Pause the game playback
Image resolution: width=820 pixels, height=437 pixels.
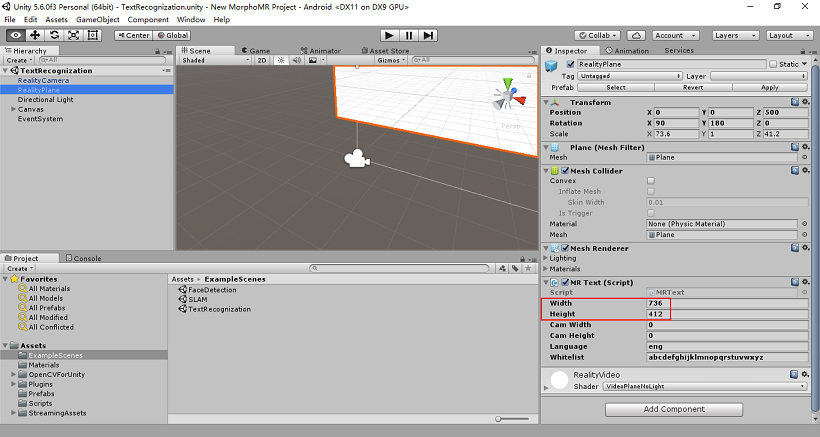tap(408, 35)
